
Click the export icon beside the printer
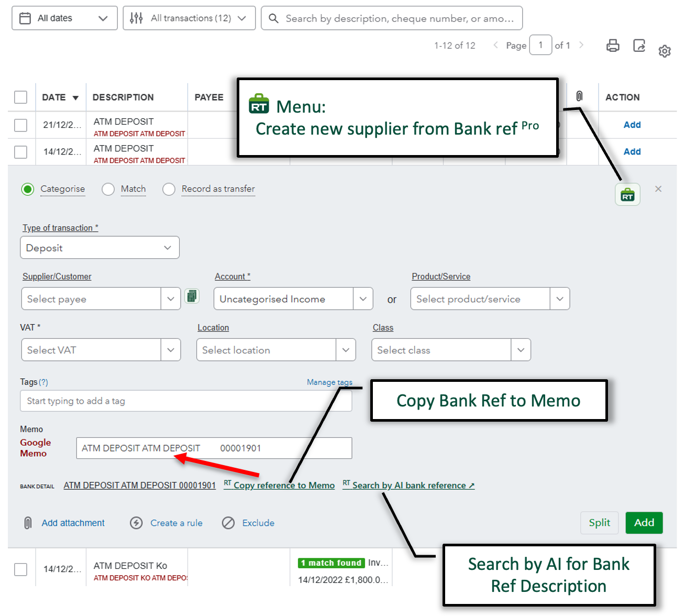(x=639, y=46)
